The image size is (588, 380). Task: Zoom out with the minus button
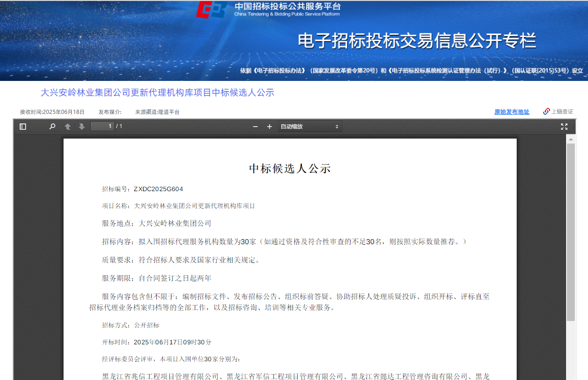tap(255, 127)
